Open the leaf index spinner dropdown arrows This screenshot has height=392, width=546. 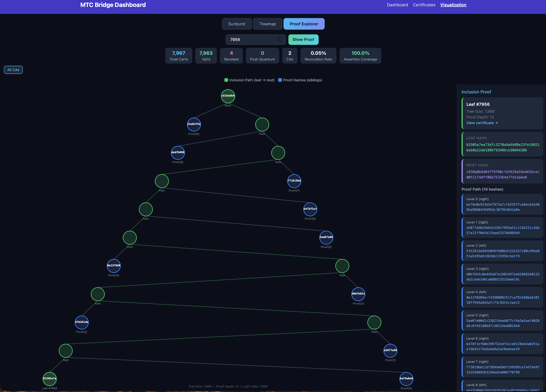coord(279,40)
